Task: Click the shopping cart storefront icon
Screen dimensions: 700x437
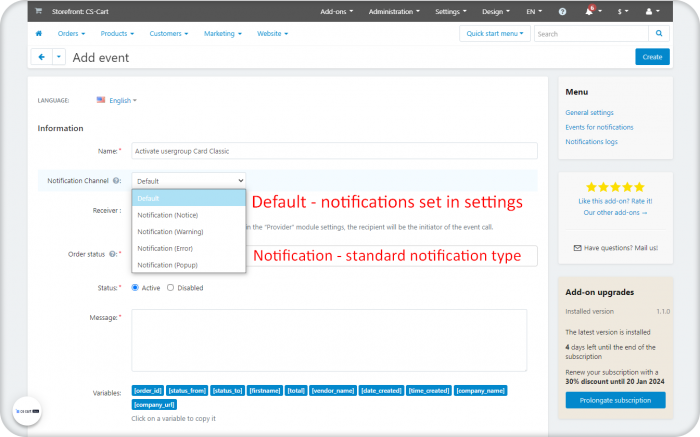Action: 39,11
